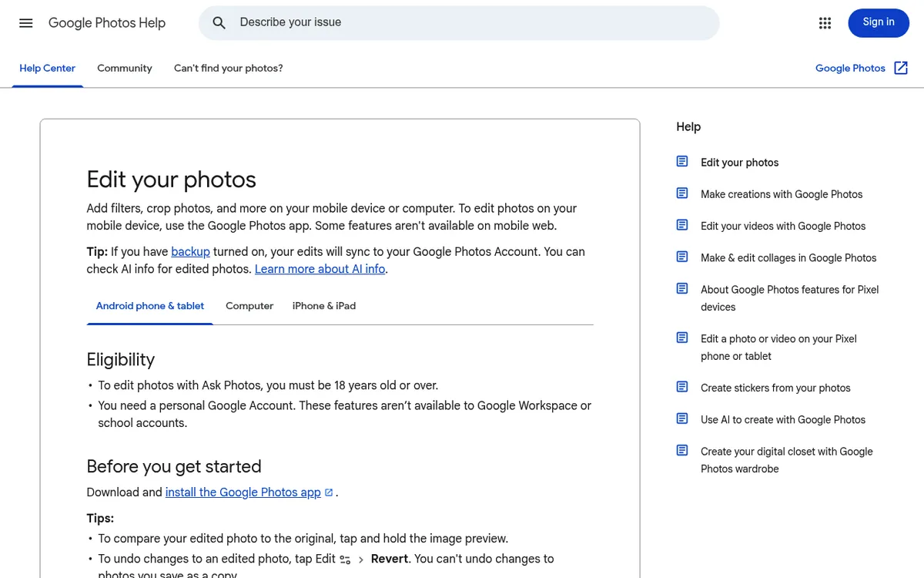Open Edit your videos with Google Photos article
Viewport: 924px width, 578px height.
(783, 226)
